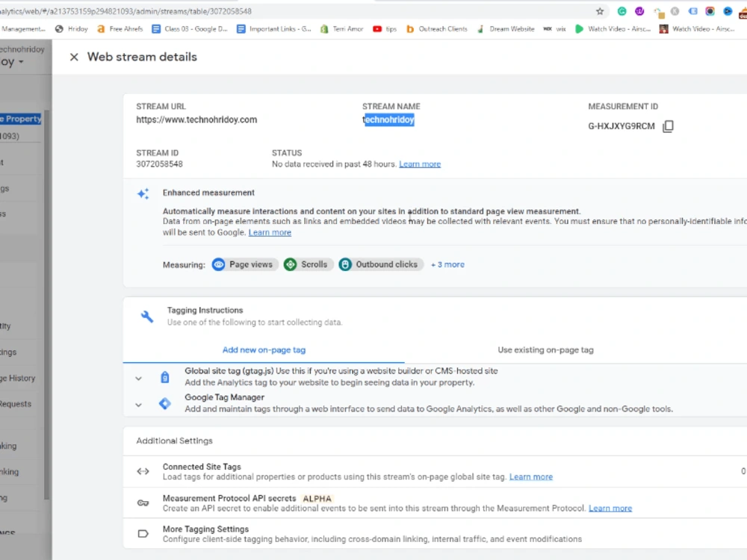Copy the Measurement ID G-HXJXYG9RCM

point(668,126)
